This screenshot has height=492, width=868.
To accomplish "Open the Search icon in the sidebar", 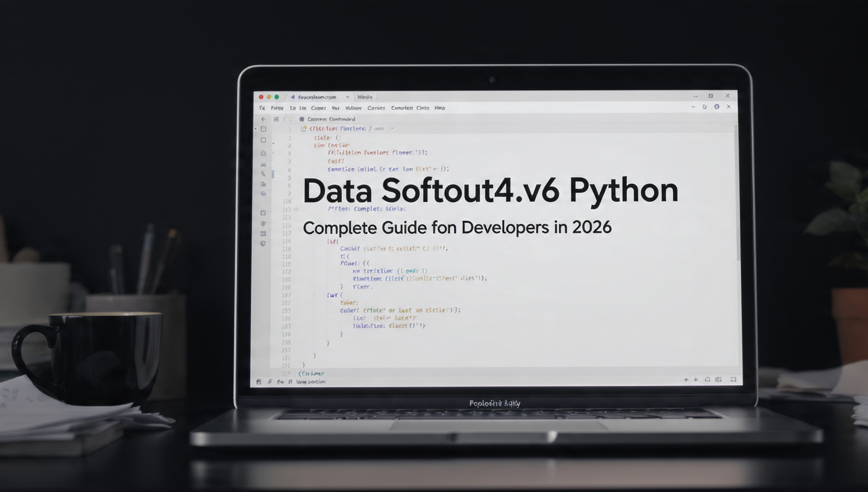I will pyautogui.click(x=263, y=140).
